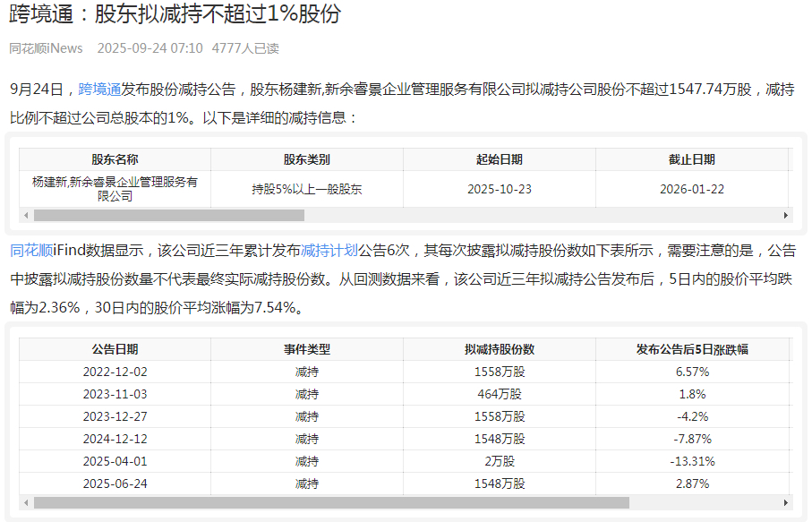Click the history table horizontal scrollbar thumb
The height and width of the screenshot is (522, 812).
(331, 502)
